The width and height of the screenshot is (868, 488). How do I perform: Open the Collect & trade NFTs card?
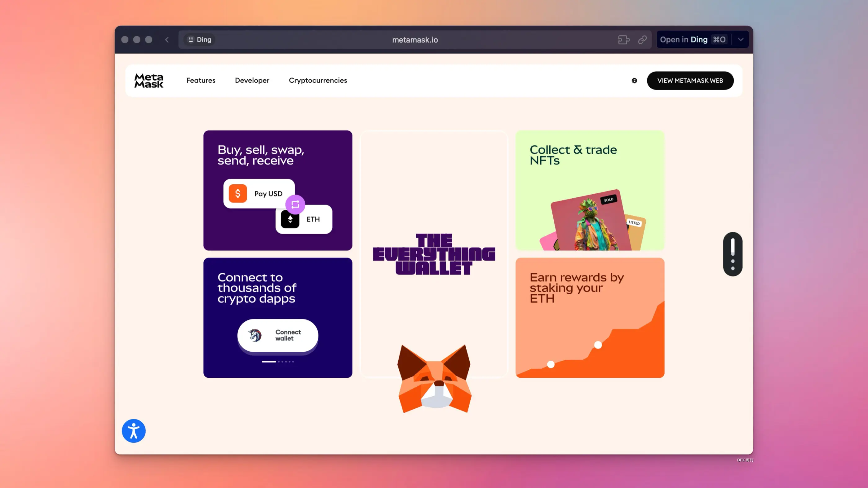click(x=590, y=190)
